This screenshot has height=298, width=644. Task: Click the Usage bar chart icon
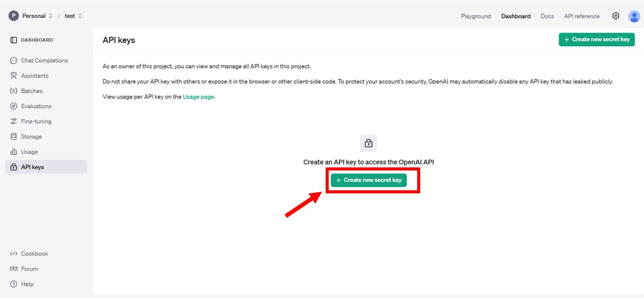point(13,152)
